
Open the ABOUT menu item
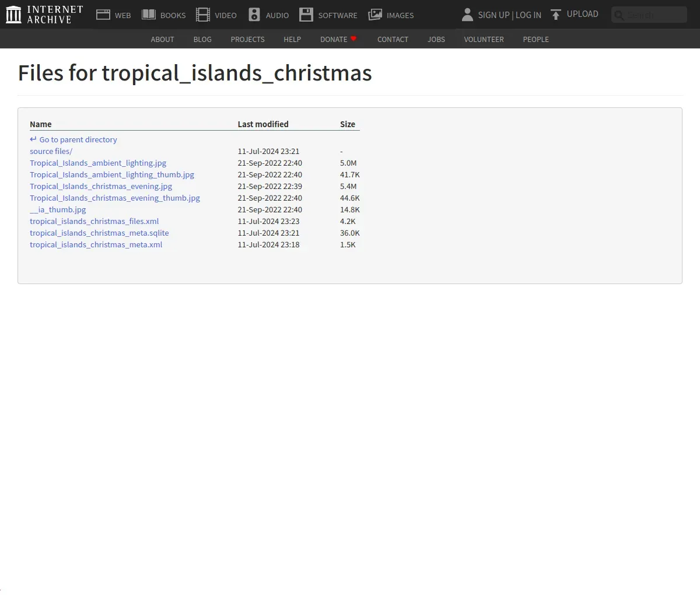point(162,39)
